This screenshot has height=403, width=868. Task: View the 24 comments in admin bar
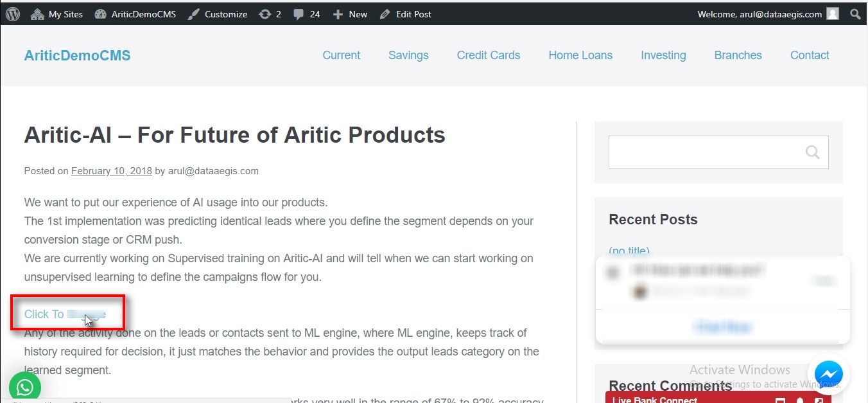pyautogui.click(x=306, y=13)
